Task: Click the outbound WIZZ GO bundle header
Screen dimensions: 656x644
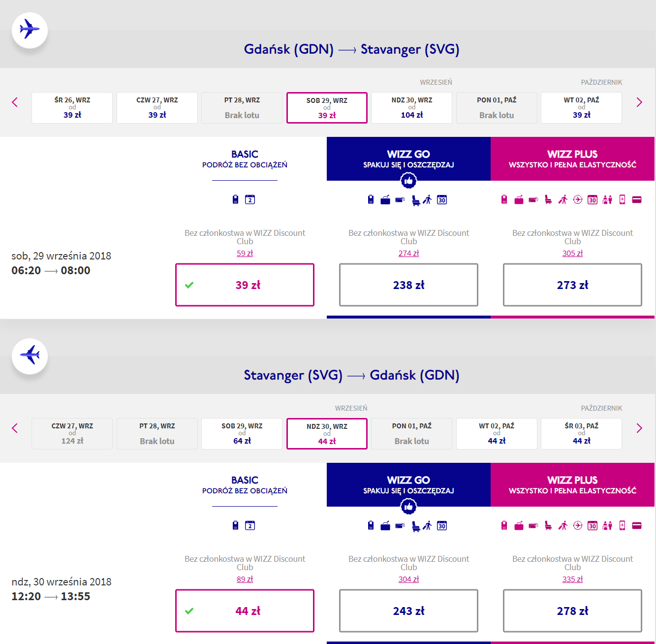Action: pyautogui.click(x=408, y=159)
